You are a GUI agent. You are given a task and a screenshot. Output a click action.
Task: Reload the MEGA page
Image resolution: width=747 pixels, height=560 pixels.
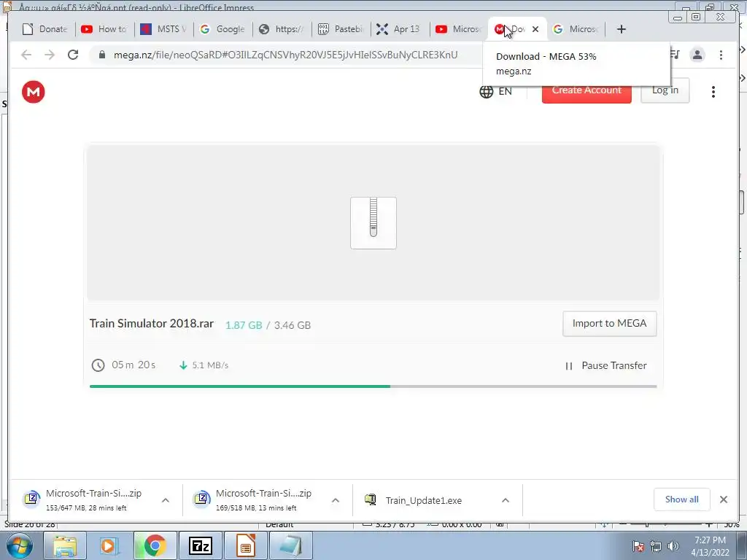pos(73,55)
